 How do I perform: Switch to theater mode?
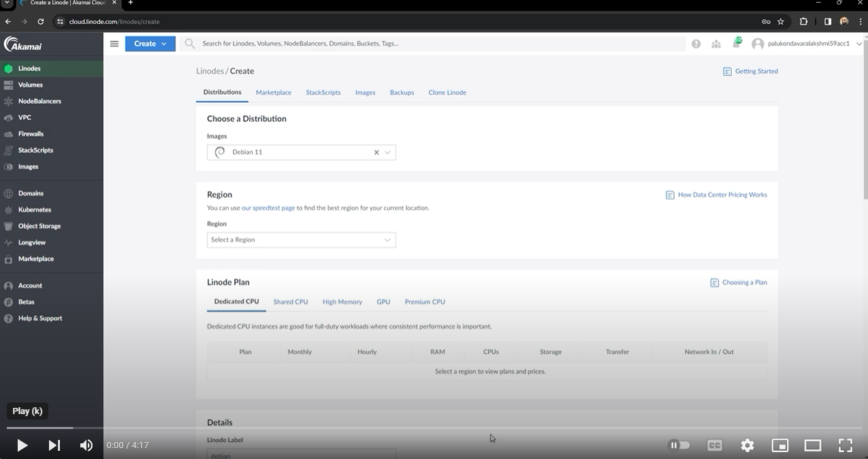click(x=813, y=445)
